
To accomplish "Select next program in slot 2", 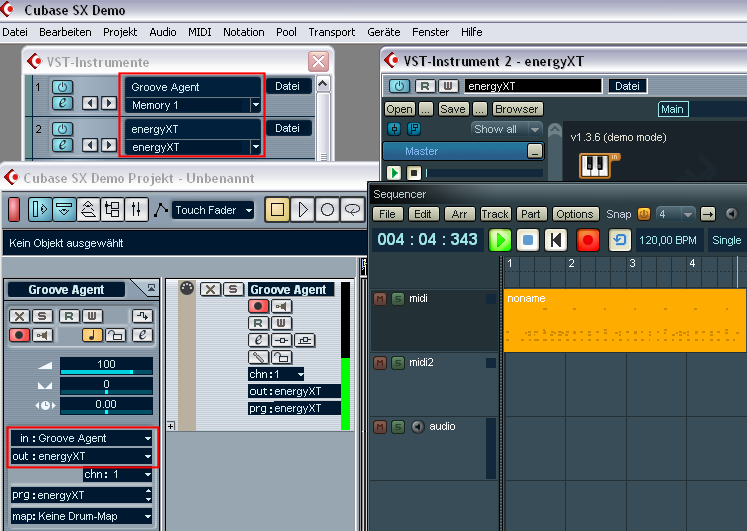I will 109,145.
